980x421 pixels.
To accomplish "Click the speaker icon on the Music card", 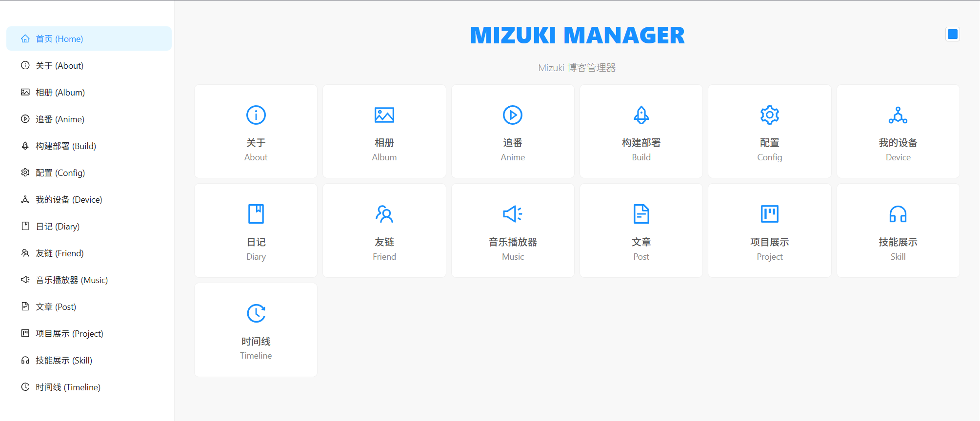I will [x=513, y=214].
